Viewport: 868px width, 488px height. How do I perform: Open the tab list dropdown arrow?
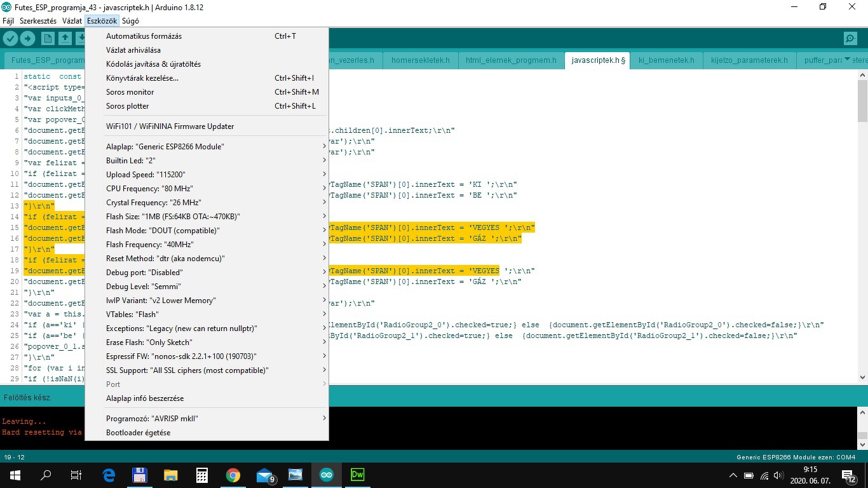(846, 60)
